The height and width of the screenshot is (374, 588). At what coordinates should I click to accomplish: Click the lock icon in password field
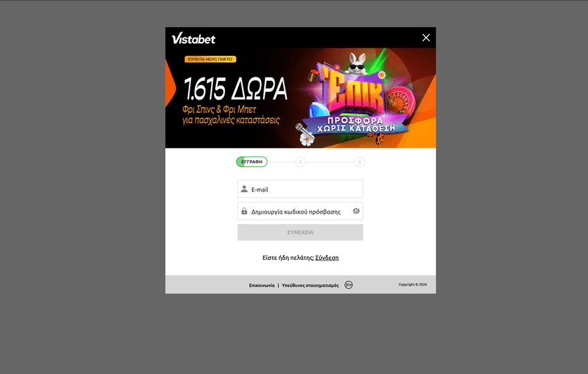point(244,211)
